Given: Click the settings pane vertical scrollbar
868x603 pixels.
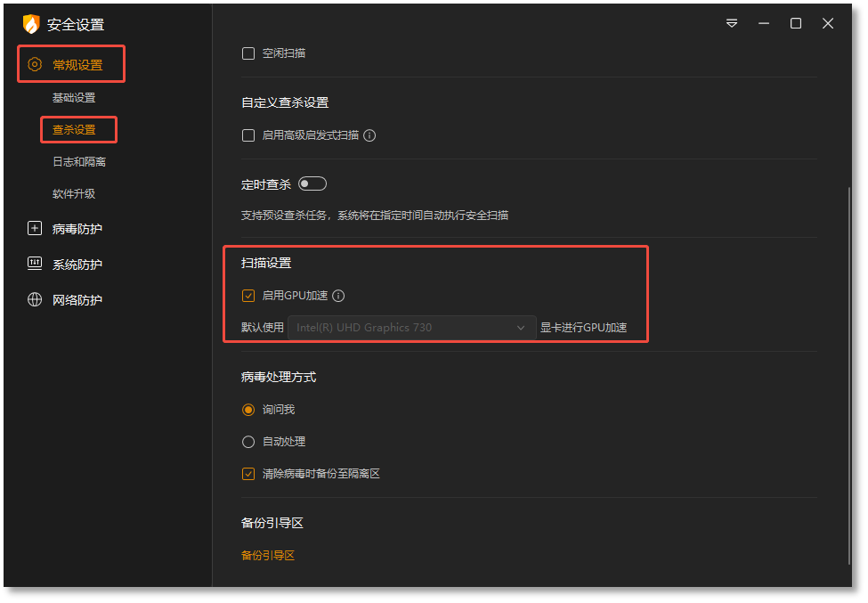Looking at the screenshot, I should [x=849, y=377].
